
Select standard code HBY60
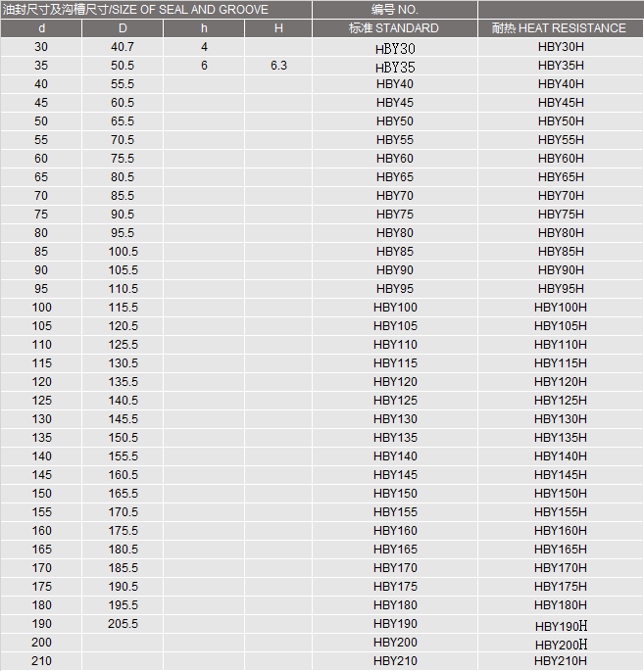pos(395,159)
